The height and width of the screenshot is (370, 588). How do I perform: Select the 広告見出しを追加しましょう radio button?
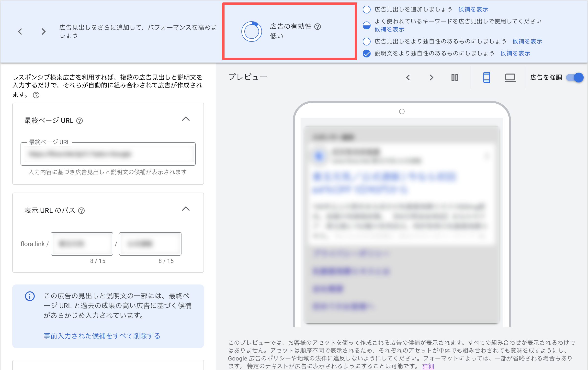367,9
